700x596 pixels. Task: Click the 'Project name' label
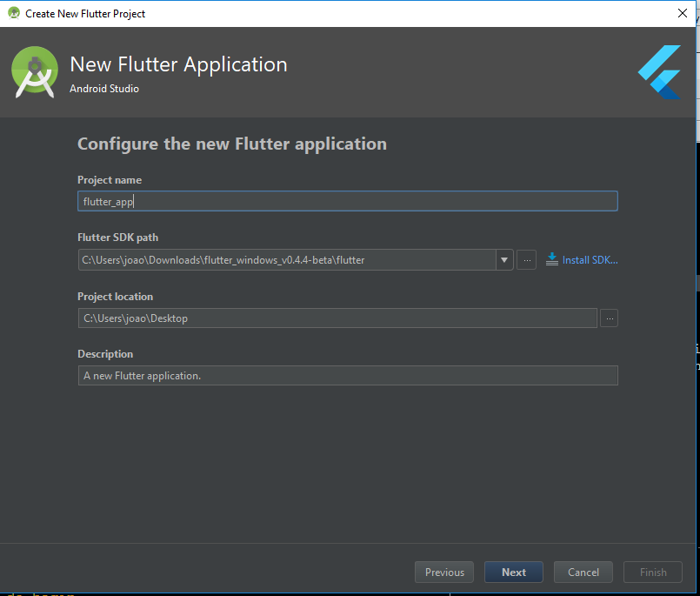coord(110,180)
